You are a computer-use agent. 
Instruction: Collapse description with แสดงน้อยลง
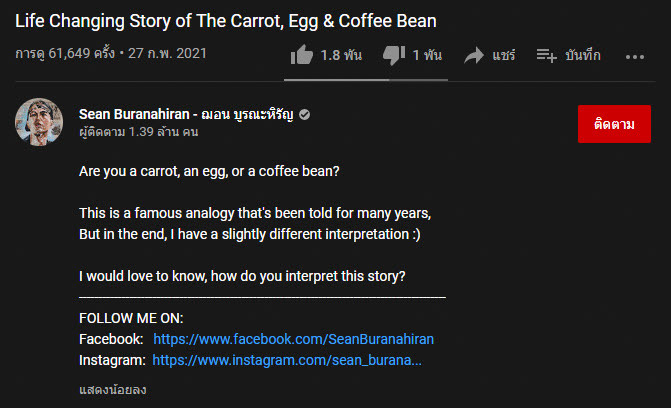113,389
